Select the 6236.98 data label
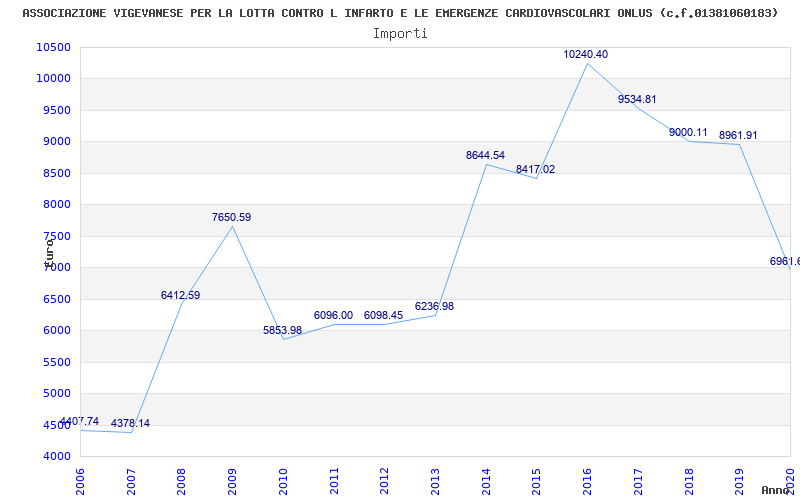 point(434,306)
